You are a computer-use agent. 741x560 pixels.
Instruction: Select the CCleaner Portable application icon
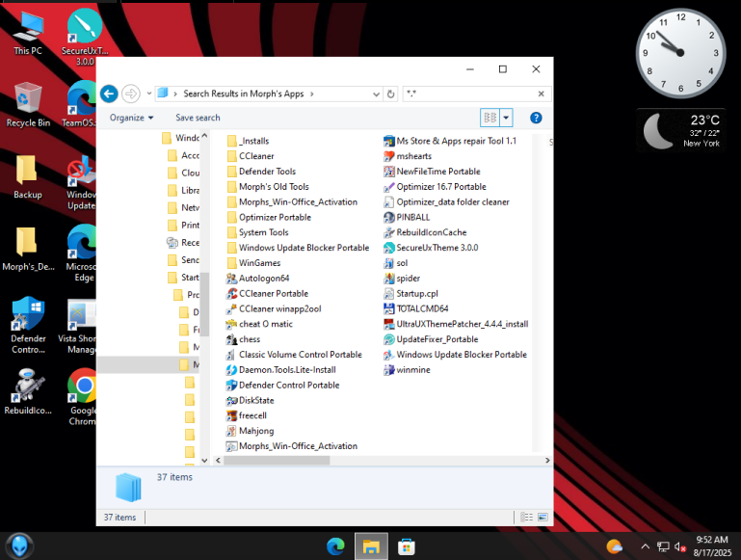click(x=231, y=293)
